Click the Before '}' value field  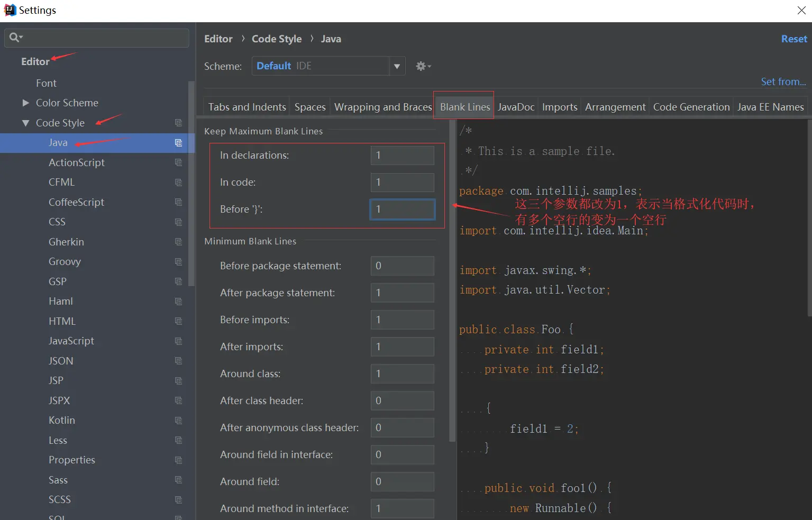[403, 209]
